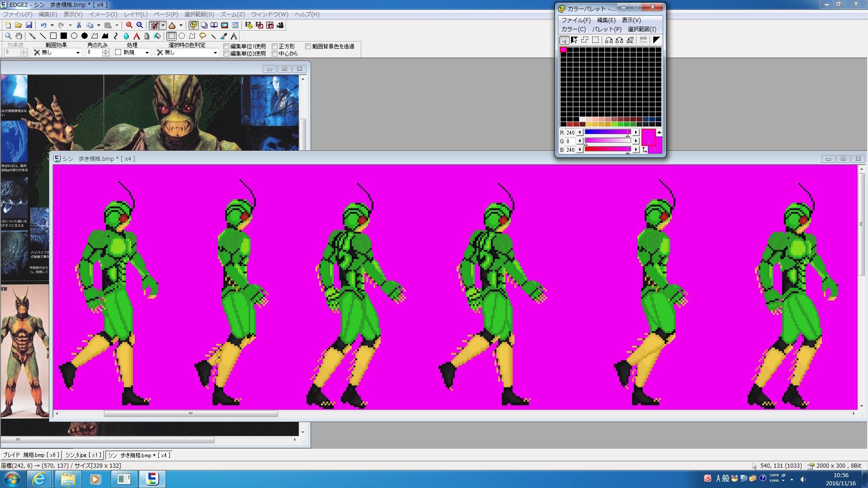The image size is (868, 488).
Task: Open パレット(P) menu in color palette window
Action: coord(607,29)
